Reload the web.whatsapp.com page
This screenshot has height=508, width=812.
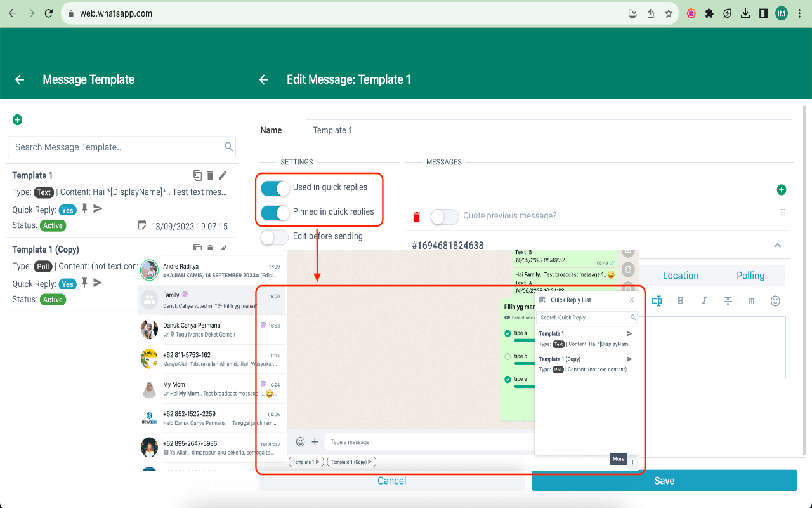point(49,13)
